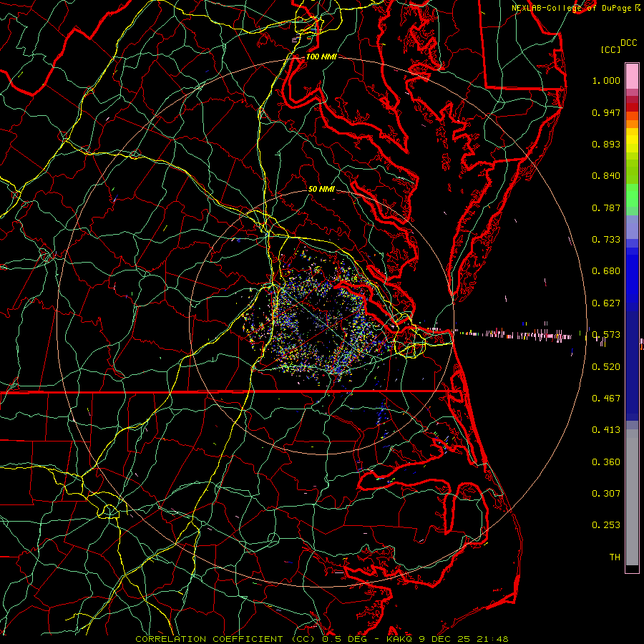Click the 0.787 color scale value
The height and width of the screenshot is (644, 644).
(606, 208)
